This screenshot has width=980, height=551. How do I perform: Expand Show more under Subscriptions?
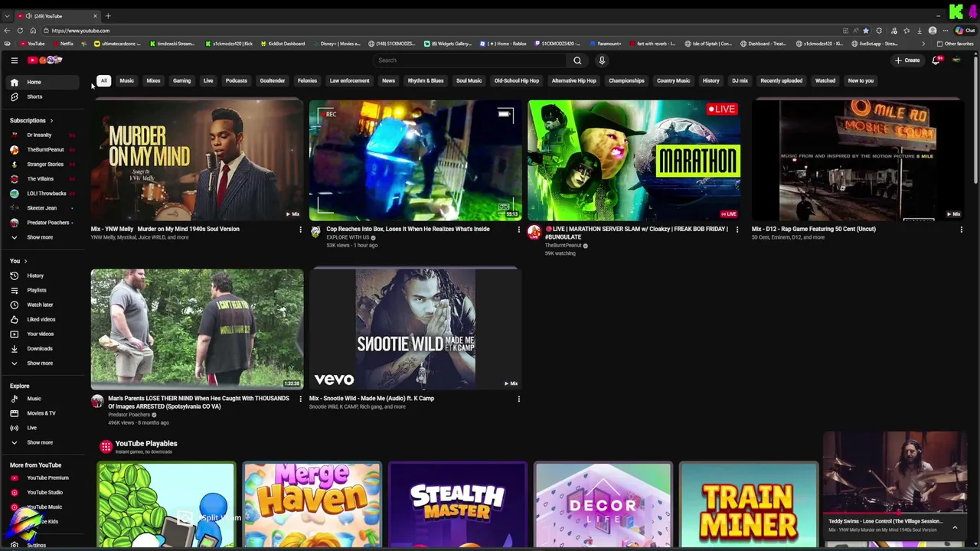[x=43, y=237]
